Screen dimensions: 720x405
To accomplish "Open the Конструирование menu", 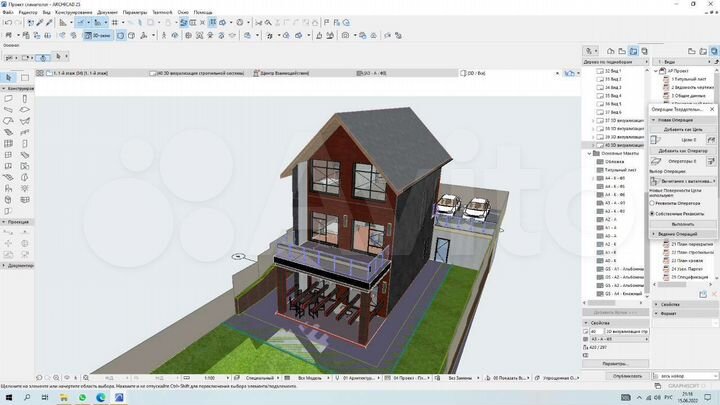I will tap(74, 12).
